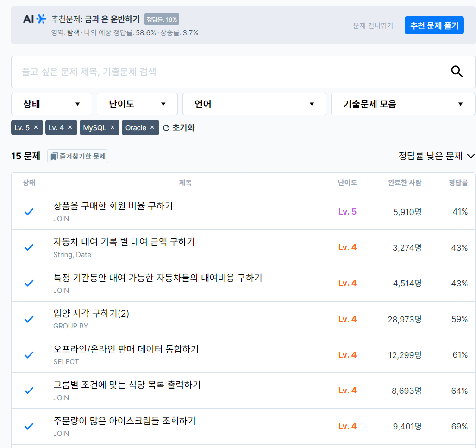Open problem 상품을 구매한 회원 비율 구하기
This screenshot has width=476, height=448.
pos(113,206)
